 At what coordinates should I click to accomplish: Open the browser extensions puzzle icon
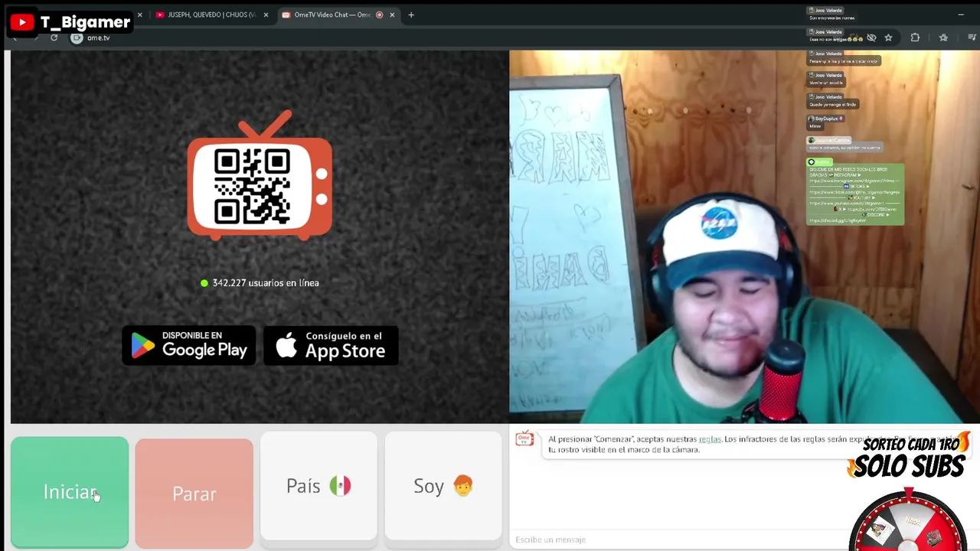[x=915, y=37]
